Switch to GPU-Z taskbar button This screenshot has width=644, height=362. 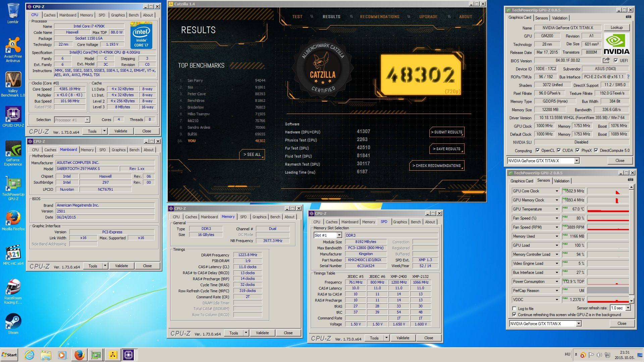[96, 355]
